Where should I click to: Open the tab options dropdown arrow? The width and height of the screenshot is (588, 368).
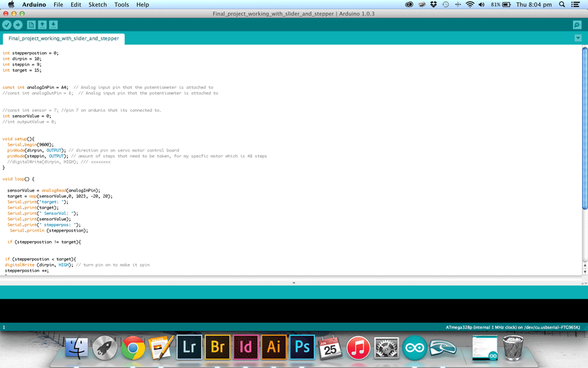[x=578, y=38]
